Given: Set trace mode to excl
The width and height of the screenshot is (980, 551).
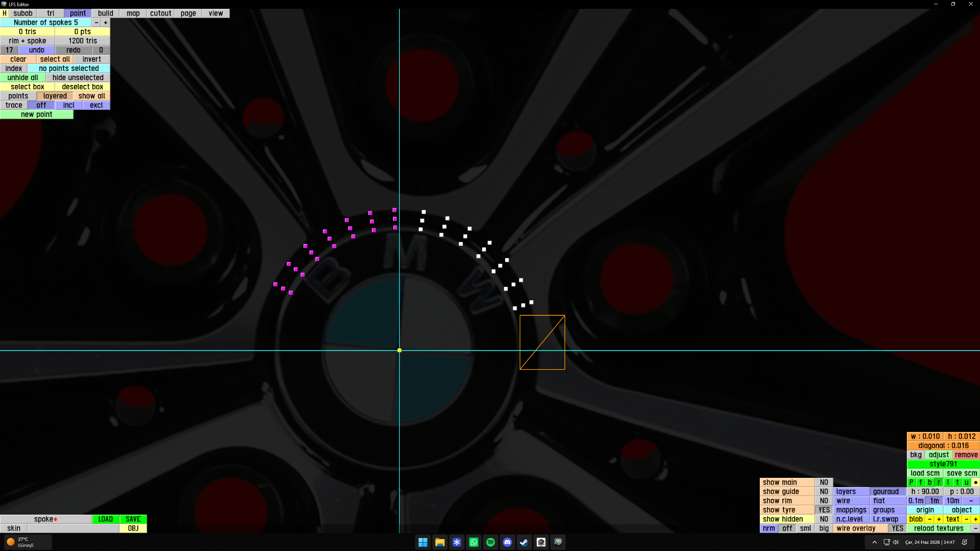Looking at the screenshot, I should coord(97,105).
